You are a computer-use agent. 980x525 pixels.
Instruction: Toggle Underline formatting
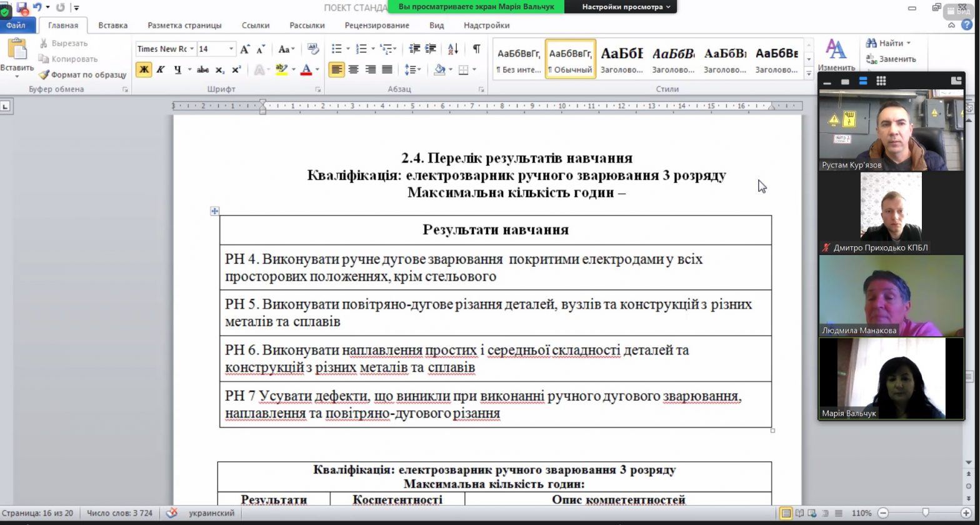tap(177, 69)
